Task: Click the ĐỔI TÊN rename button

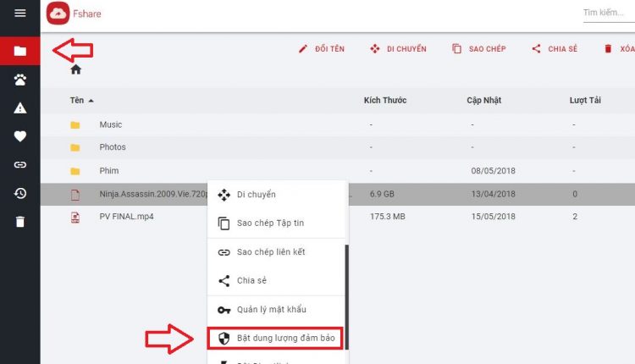Action: 322,49
